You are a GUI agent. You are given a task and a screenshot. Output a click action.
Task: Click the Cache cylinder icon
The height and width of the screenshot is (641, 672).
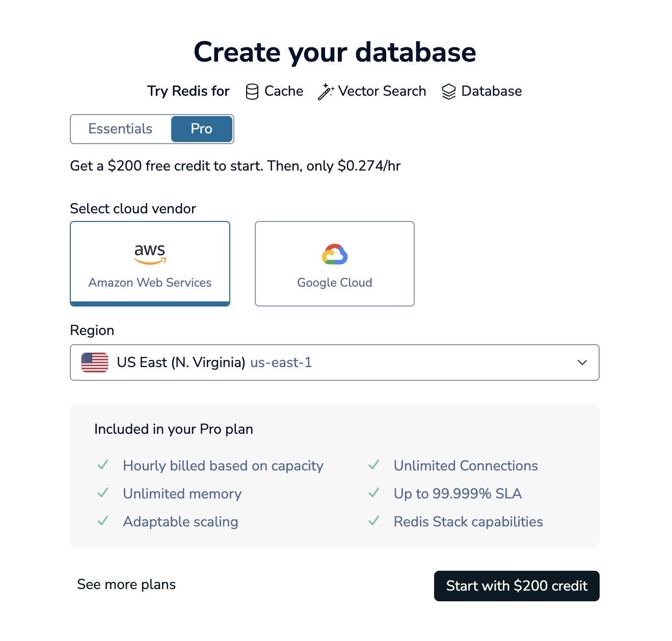click(x=252, y=92)
